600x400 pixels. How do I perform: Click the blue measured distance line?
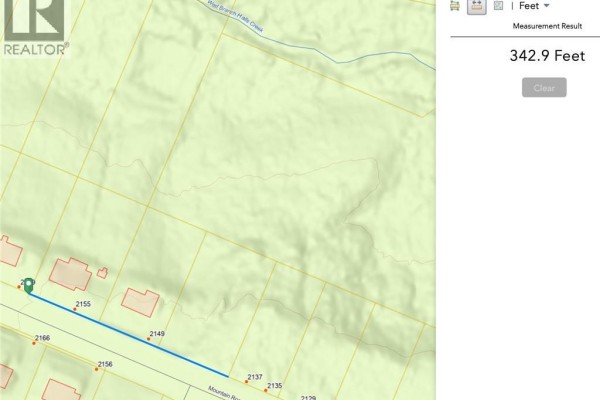tap(129, 335)
